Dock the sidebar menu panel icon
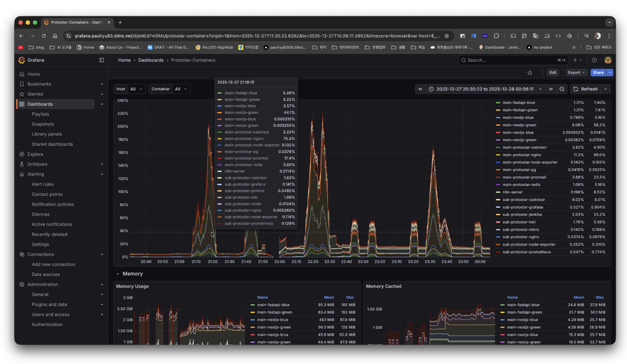The image size is (627, 364). [x=102, y=60]
